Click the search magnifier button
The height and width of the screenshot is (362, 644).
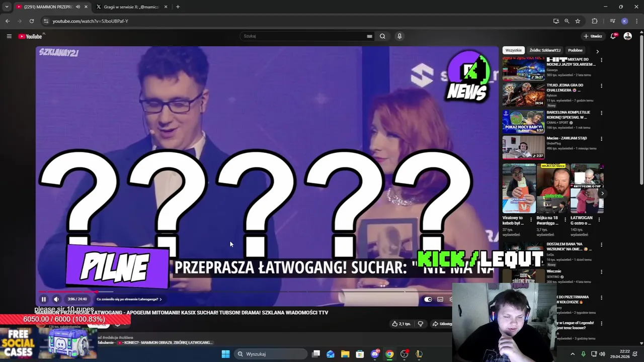[382, 36]
